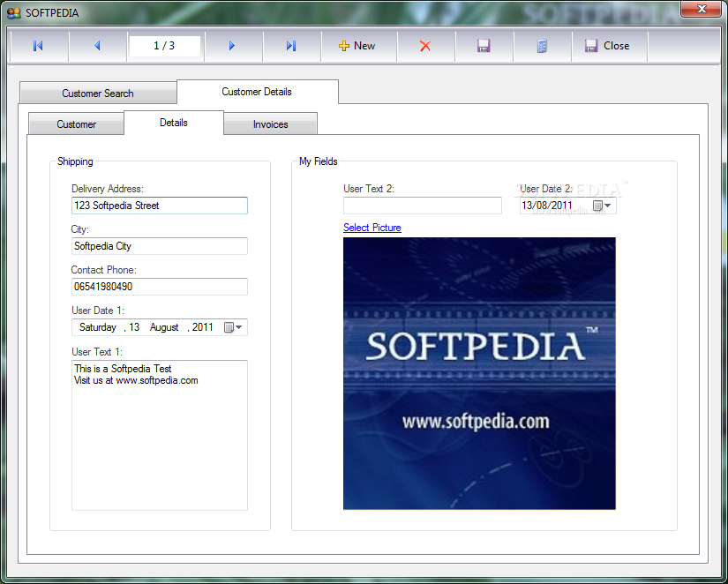The width and height of the screenshot is (728, 584).
Task: Delete record with red X icon
Action: 424,46
